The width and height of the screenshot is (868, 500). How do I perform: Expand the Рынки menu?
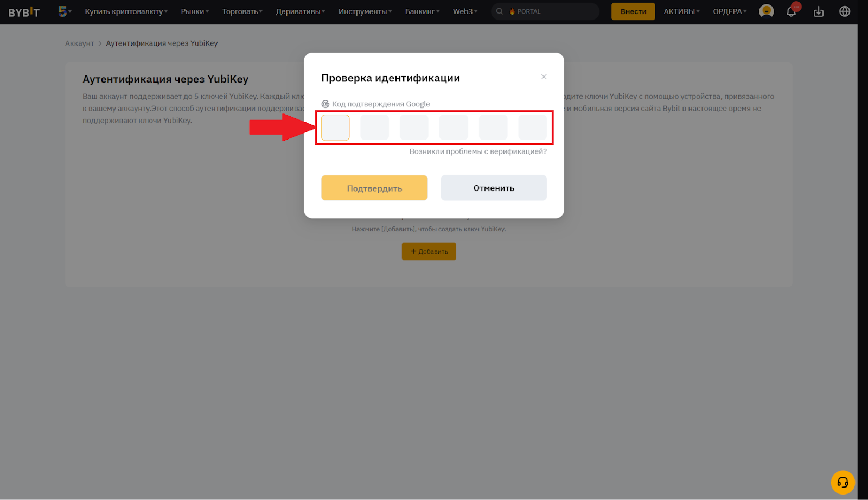click(195, 11)
